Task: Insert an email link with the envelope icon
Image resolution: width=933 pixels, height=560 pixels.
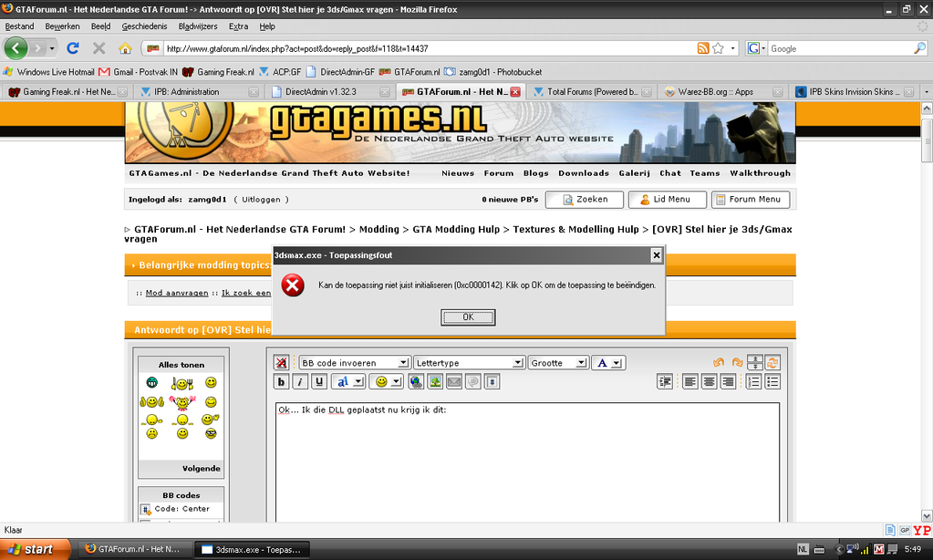Action: (454, 381)
